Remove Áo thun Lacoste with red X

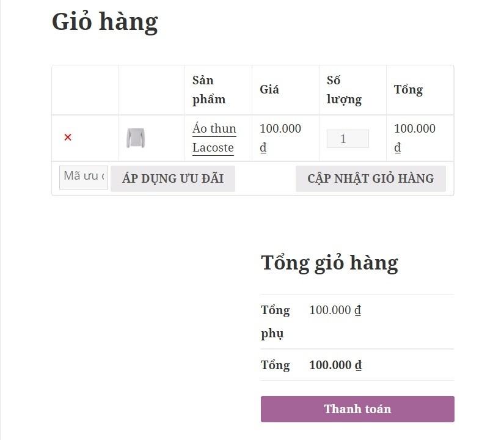point(68,137)
